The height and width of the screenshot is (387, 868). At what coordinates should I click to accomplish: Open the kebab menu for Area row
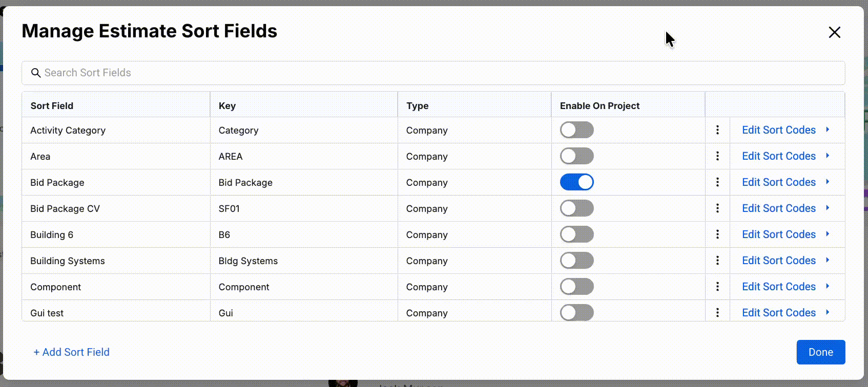click(x=717, y=156)
